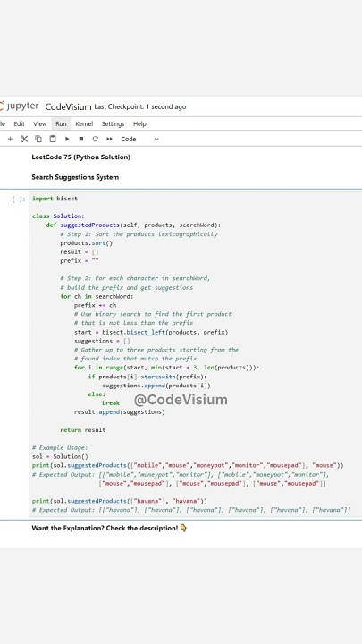Restart kernel and run all cells icon
Screen dimensions: 362x644
coord(110,140)
